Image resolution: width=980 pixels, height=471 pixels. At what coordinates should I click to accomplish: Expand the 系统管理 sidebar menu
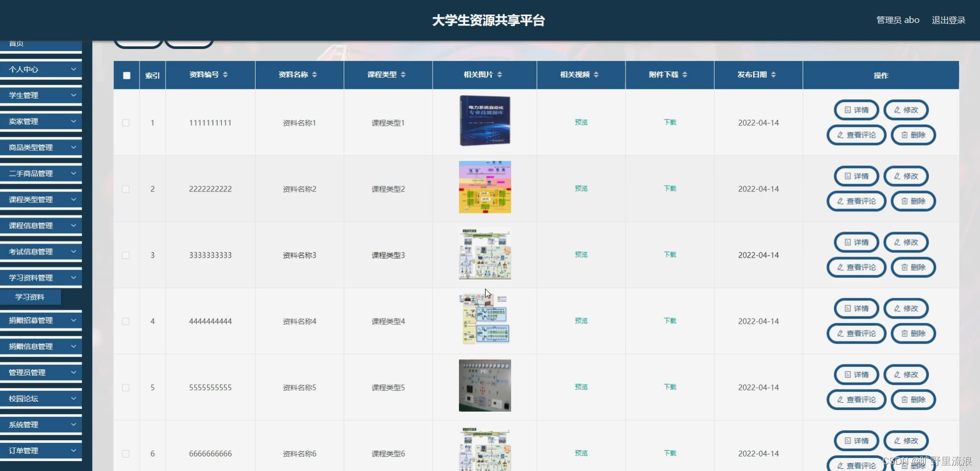tap(41, 425)
